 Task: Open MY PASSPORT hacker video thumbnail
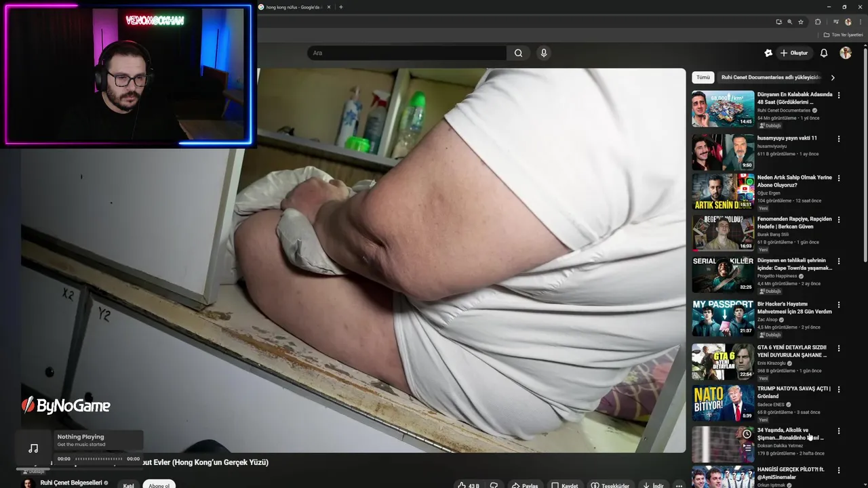pyautogui.click(x=723, y=318)
